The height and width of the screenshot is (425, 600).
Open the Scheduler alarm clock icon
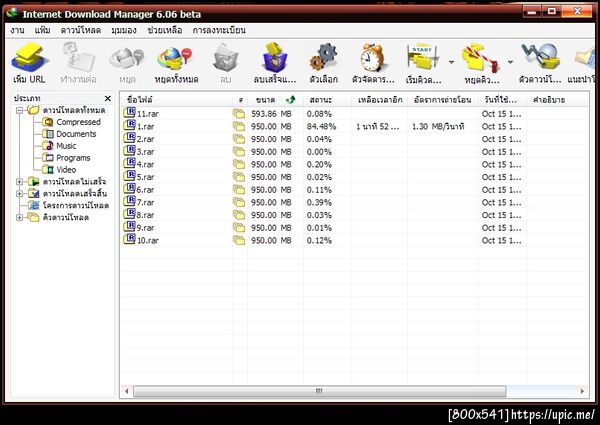point(372,57)
